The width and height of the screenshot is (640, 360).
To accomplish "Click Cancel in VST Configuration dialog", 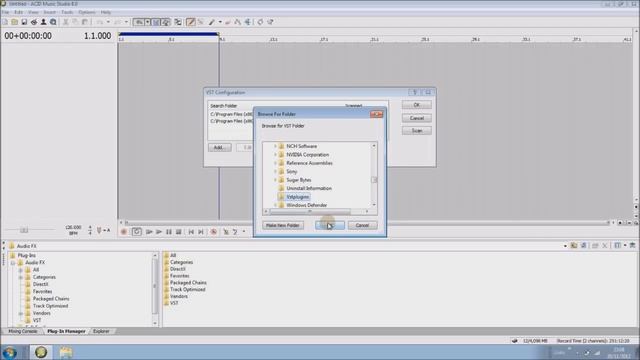I will 416,118.
